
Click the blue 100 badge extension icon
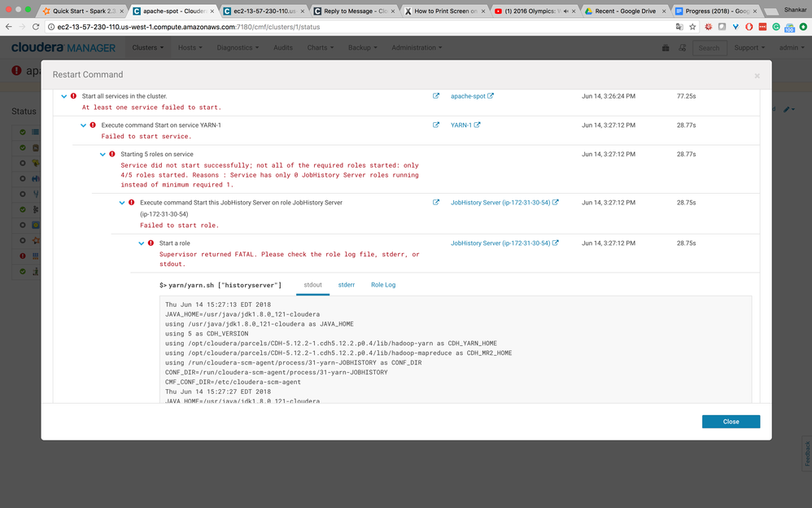pos(789,28)
